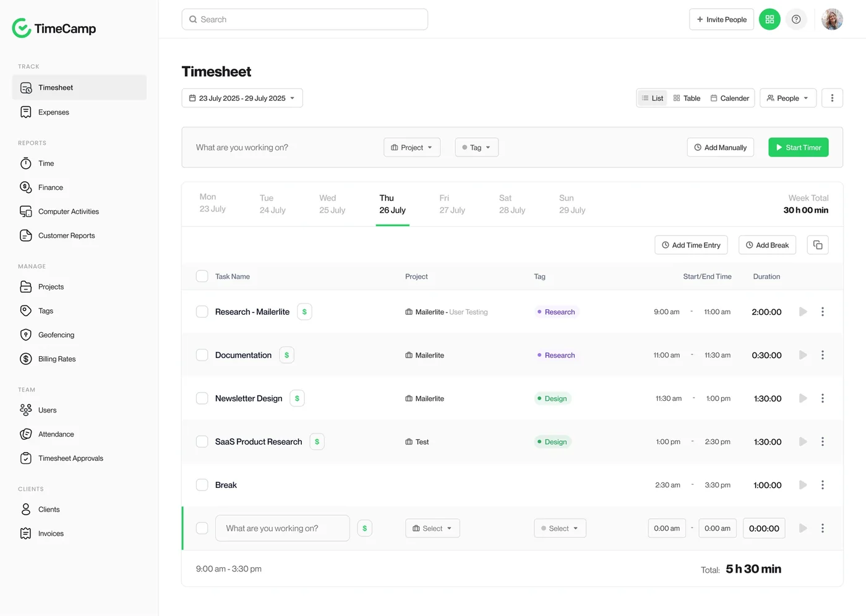
Task: Click the Start Timer button
Action: (799, 147)
